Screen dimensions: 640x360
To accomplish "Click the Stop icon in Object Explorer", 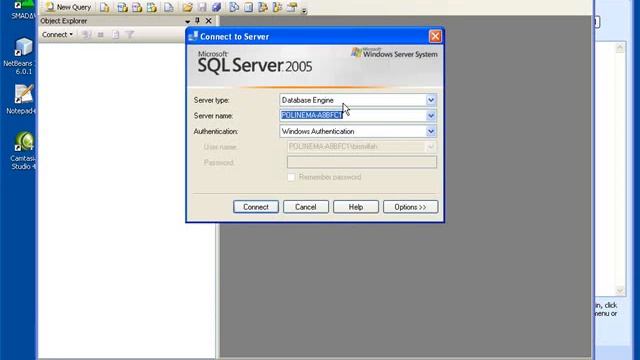I will 100,35.
